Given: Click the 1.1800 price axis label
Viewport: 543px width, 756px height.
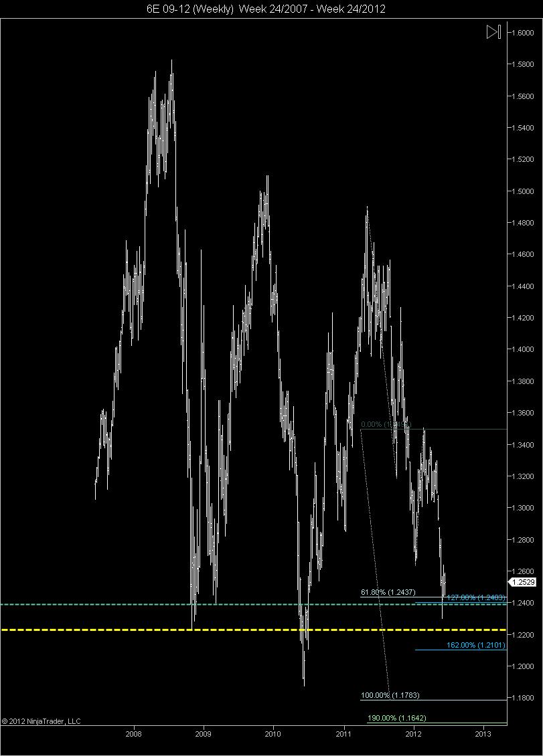Looking at the screenshot, I should click(523, 698).
